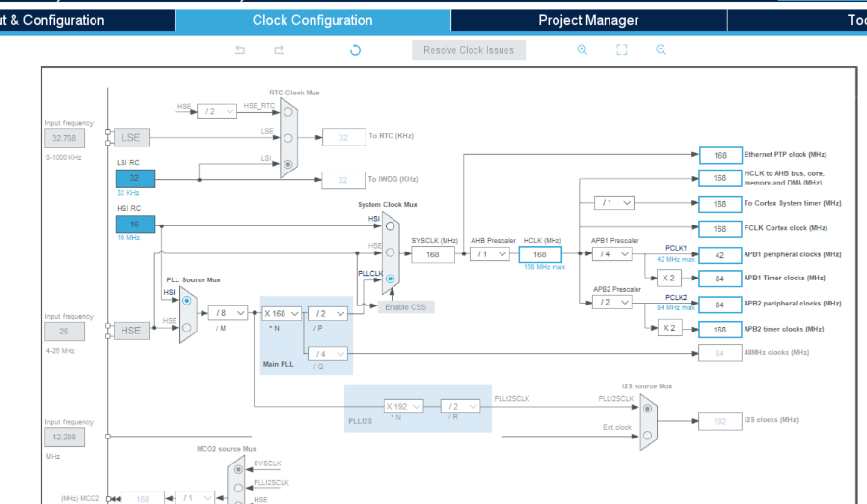Click the To RTC (KHz) value box
The width and height of the screenshot is (867, 504).
point(344,138)
